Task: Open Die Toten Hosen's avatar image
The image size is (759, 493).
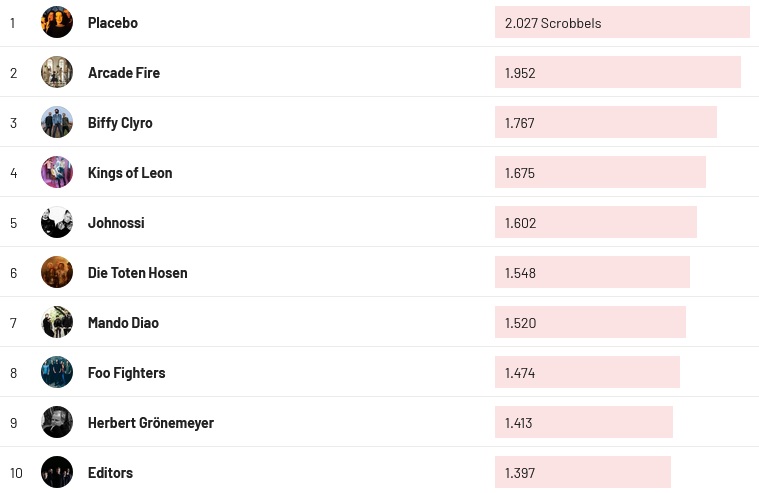Action: (57, 272)
